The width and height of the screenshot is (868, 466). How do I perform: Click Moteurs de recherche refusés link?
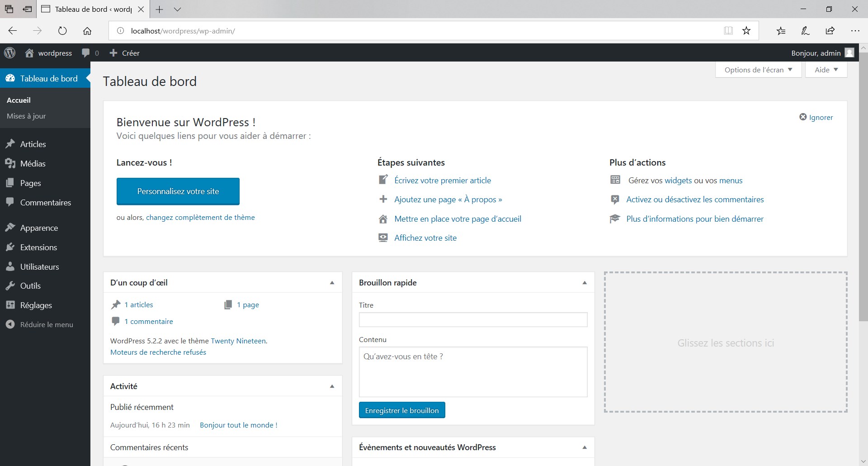(158, 352)
